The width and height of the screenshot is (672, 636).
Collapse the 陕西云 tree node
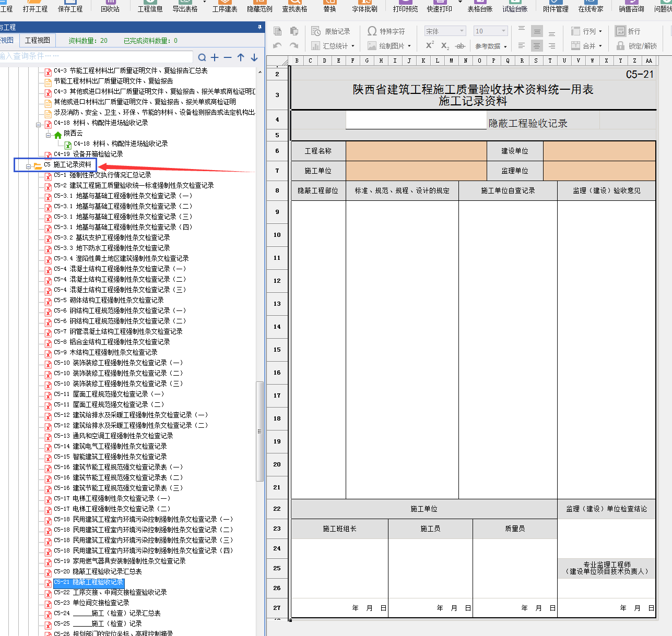(48, 135)
